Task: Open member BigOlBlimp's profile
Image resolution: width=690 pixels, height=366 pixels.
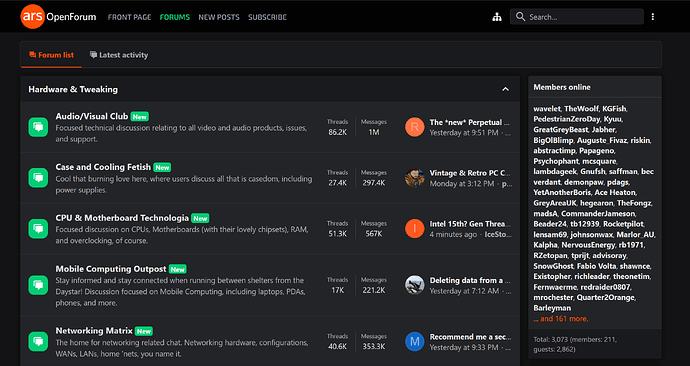Action: coord(553,140)
